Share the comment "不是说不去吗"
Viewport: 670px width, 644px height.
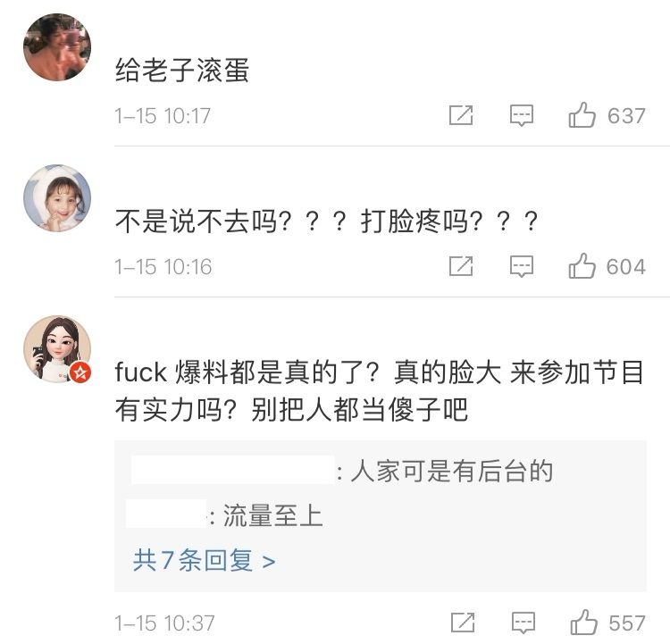(461, 266)
